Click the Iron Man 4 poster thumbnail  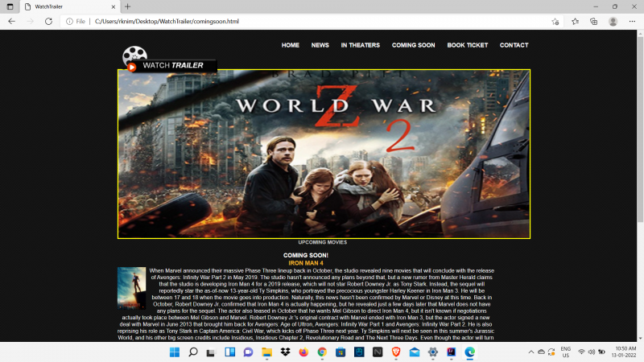click(131, 288)
